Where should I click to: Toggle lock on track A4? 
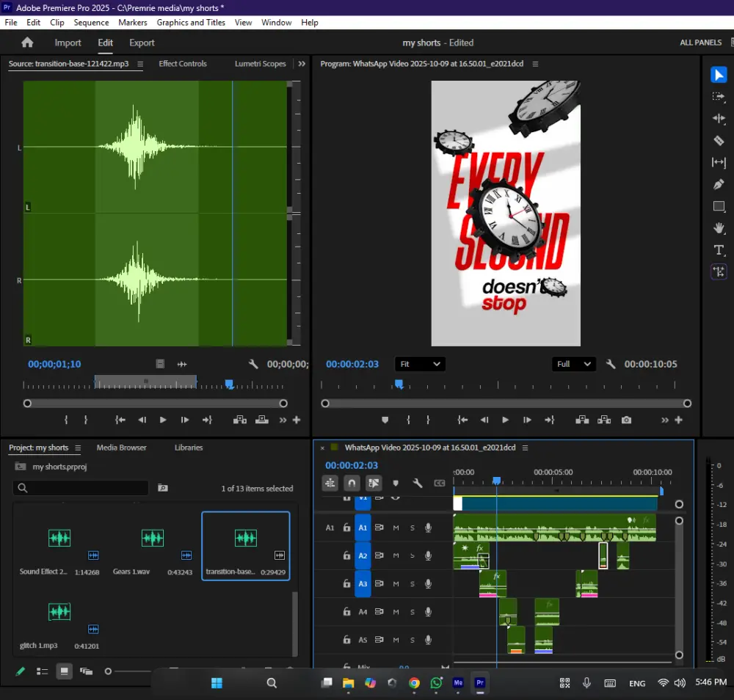pos(346,612)
